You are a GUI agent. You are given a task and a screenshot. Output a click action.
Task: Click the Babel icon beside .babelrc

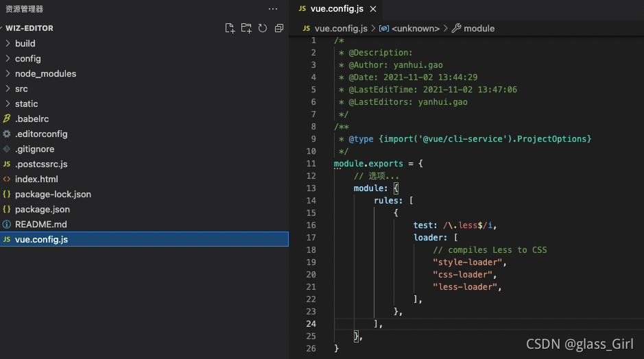7,119
